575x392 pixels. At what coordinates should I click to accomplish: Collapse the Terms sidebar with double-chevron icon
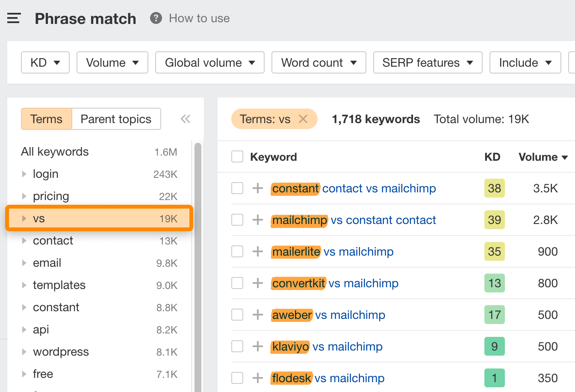click(185, 119)
